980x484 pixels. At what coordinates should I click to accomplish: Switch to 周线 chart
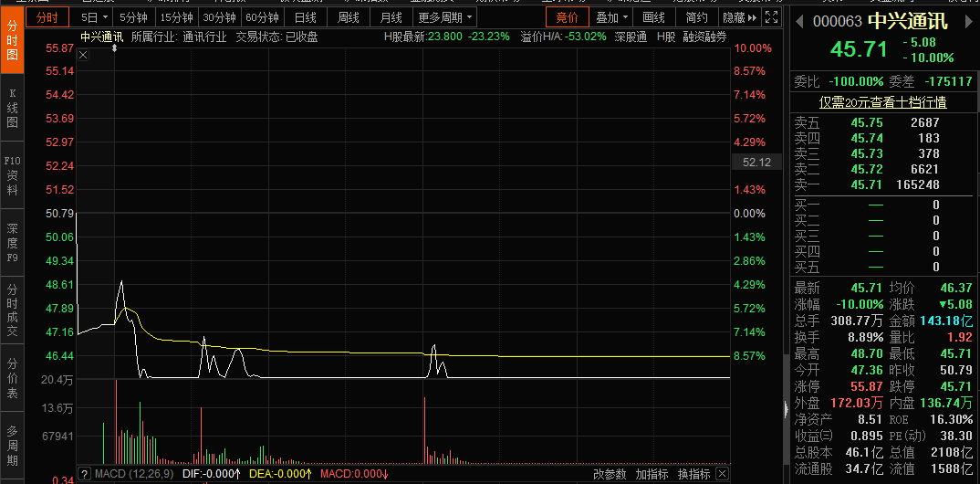tap(349, 17)
